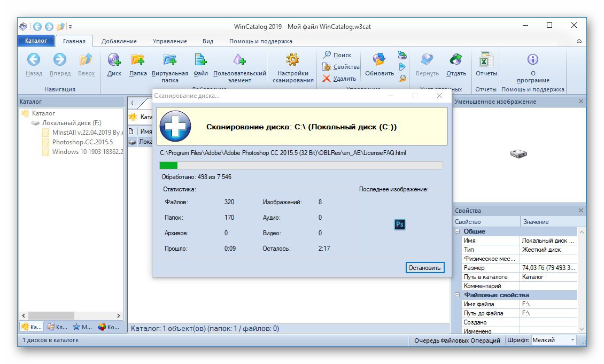The image size is (604, 364).
Task: Click the disk drive thumbnail preview
Action: 518,154
